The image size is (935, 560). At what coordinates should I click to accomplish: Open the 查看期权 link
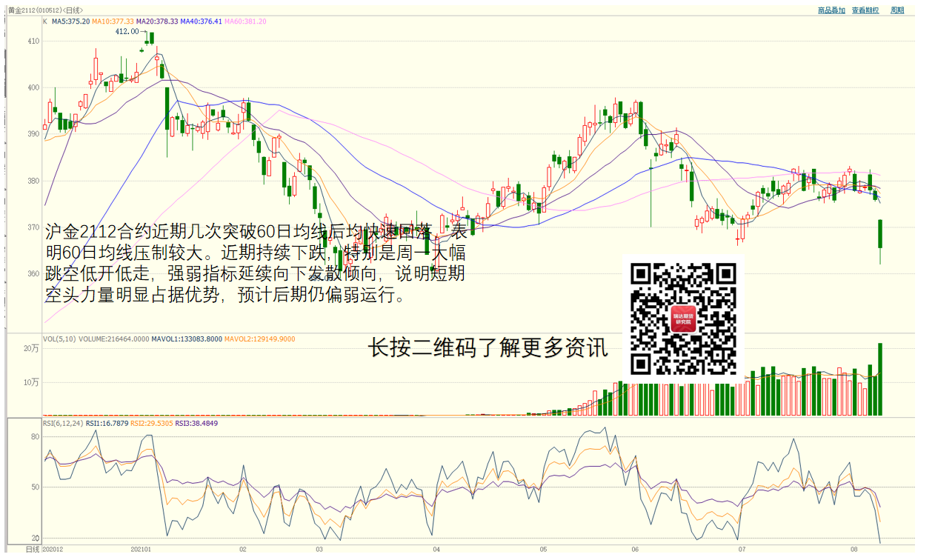click(x=865, y=10)
